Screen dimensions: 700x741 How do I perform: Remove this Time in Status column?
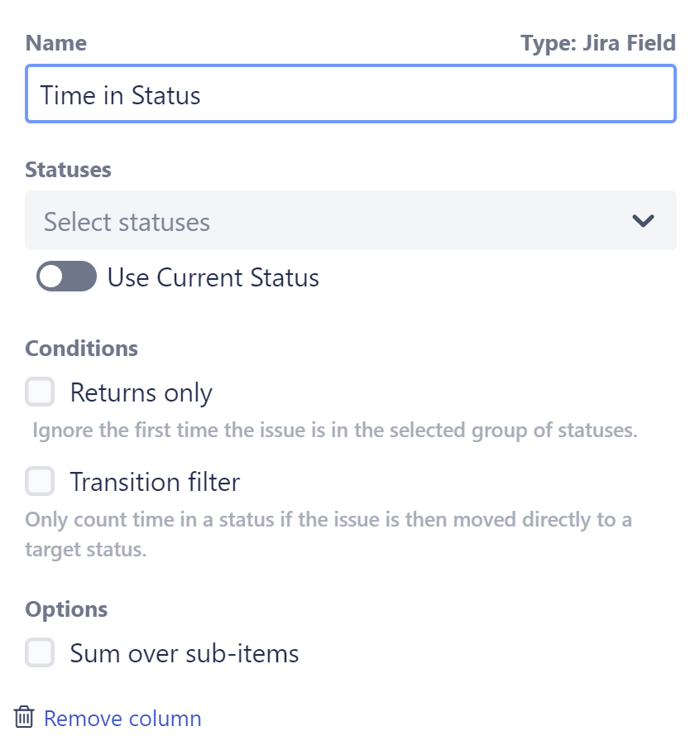pyautogui.click(x=122, y=717)
